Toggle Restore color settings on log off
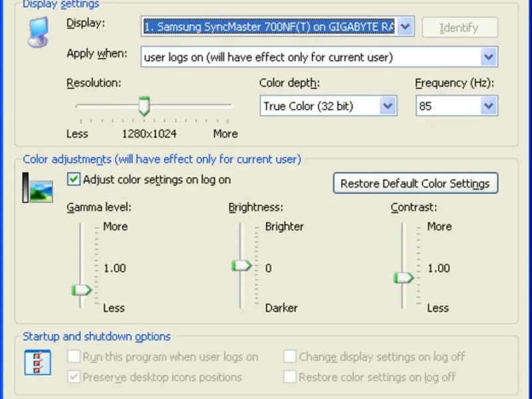Image resolution: width=532 pixels, height=399 pixels. [x=290, y=377]
